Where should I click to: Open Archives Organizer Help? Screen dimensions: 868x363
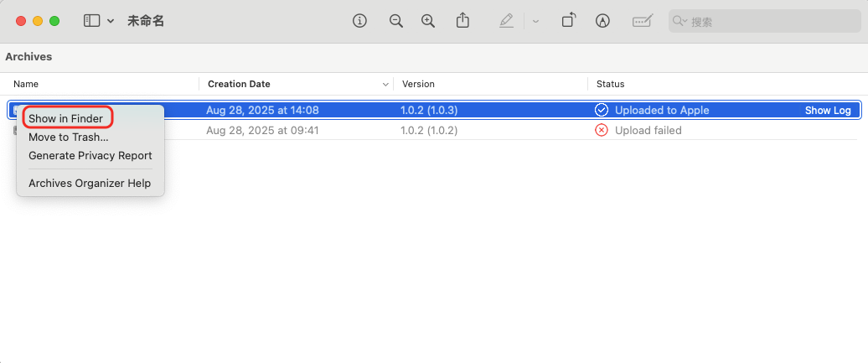pos(90,184)
